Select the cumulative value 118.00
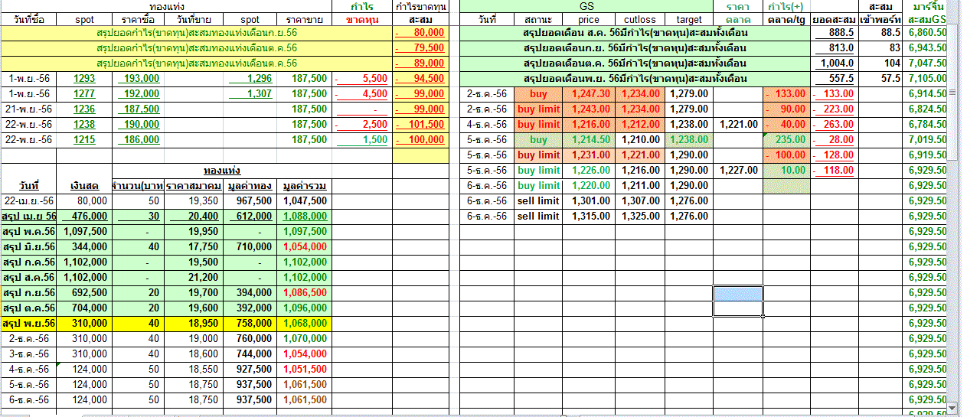 (x=834, y=171)
